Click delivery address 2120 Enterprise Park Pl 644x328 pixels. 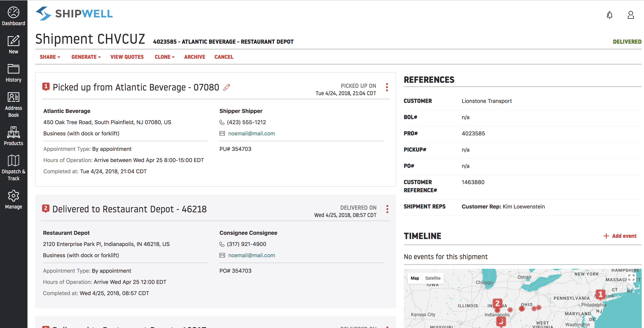pyautogui.click(x=106, y=244)
